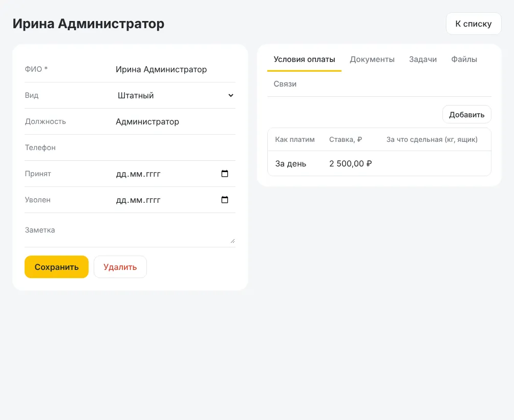514x420 pixels.
Task: Click the Уволен field label
Action: coord(38,200)
